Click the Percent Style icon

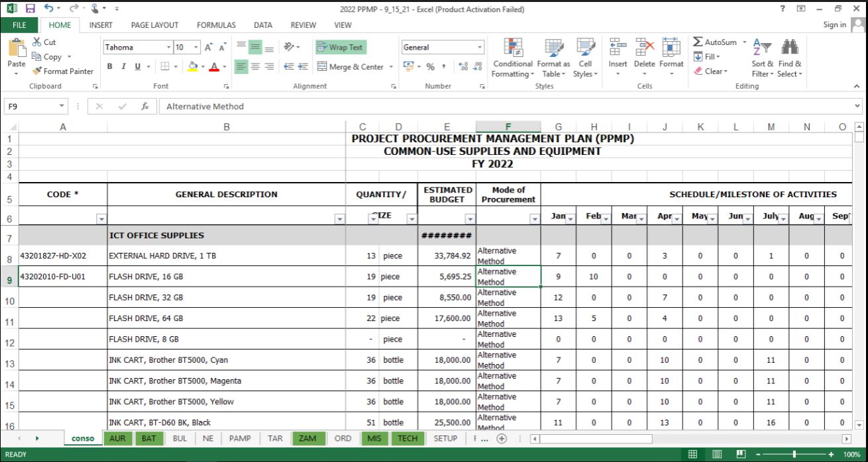coord(429,66)
